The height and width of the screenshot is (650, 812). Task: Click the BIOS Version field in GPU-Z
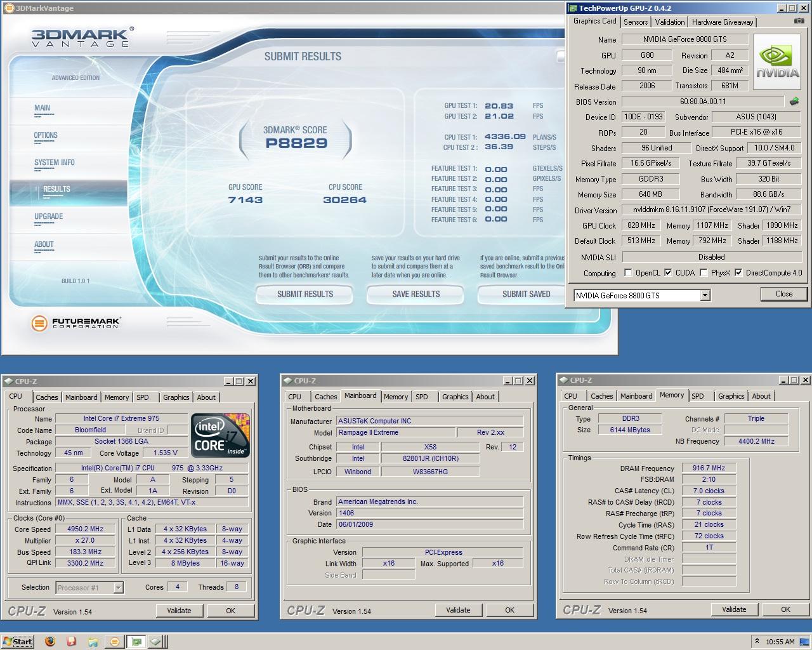point(703,102)
